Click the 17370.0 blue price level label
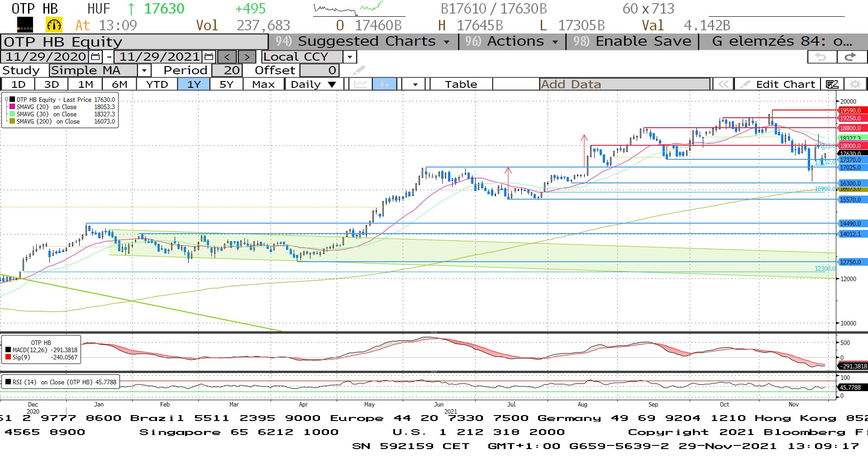The image size is (868, 464). tap(853, 160)
